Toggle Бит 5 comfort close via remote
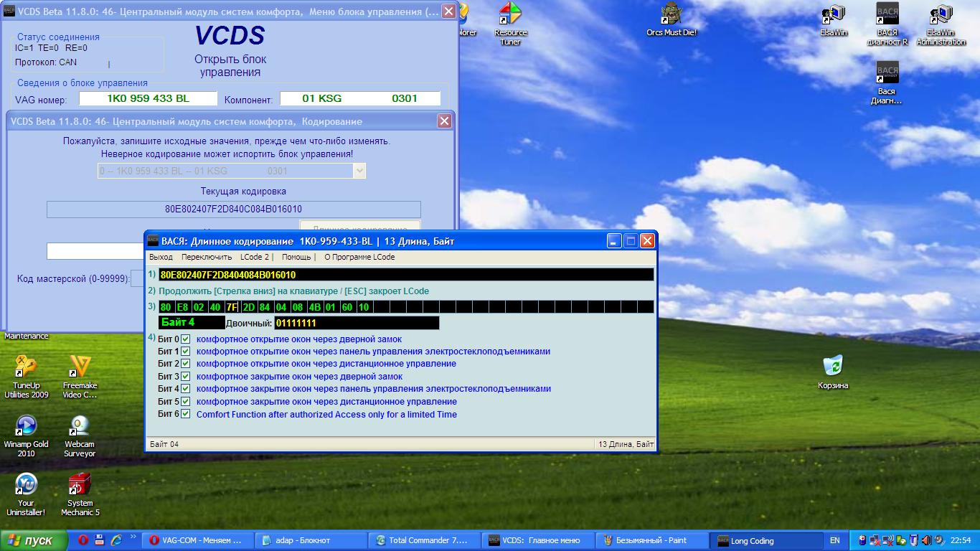Viewport: 980px width, 551px height. pyautogui.click(x=186, y=402)
